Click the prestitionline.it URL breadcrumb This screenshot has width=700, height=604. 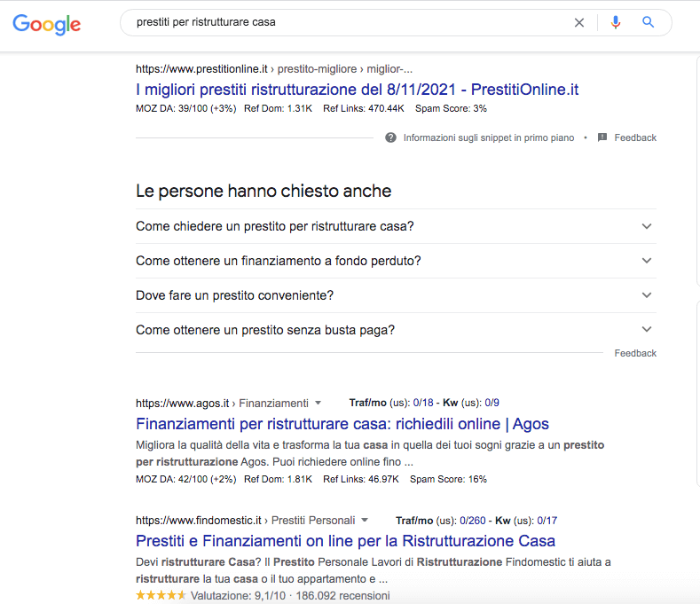(x=273, y=69)
